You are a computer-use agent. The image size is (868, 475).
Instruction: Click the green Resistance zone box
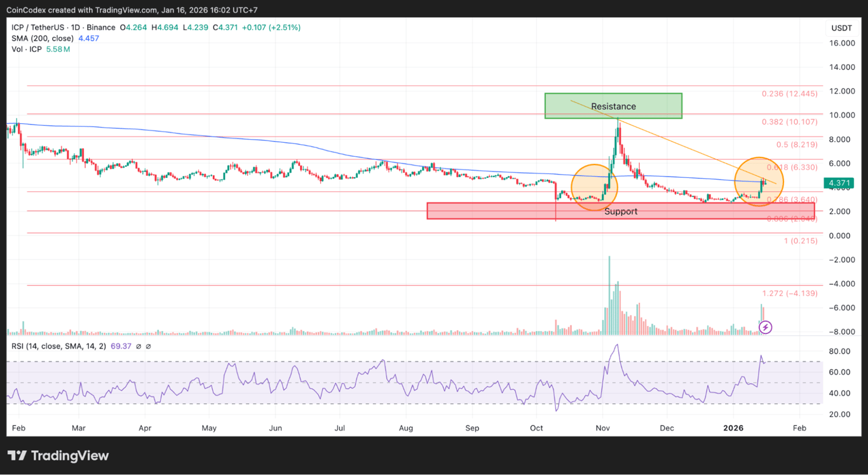613,105
